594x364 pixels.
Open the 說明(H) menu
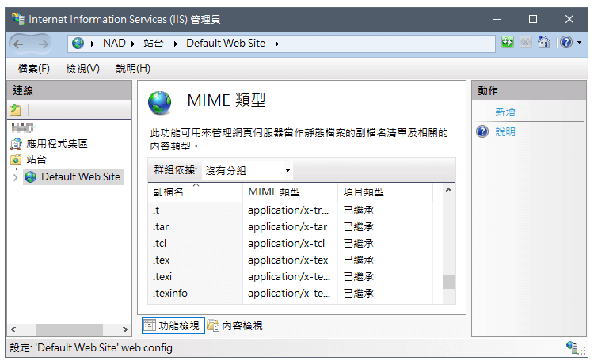(133, 69)
